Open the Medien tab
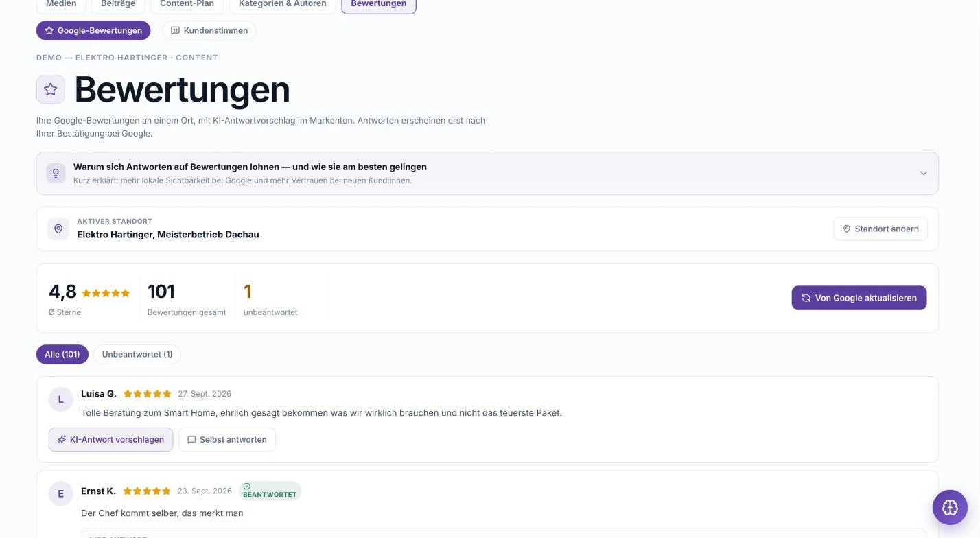Viewport: 980px width, 538px height. (x=61, y=4)
